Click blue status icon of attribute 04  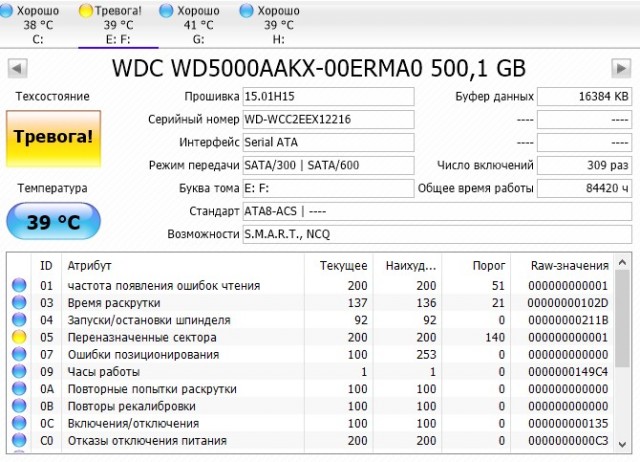[x=19, y=320]
